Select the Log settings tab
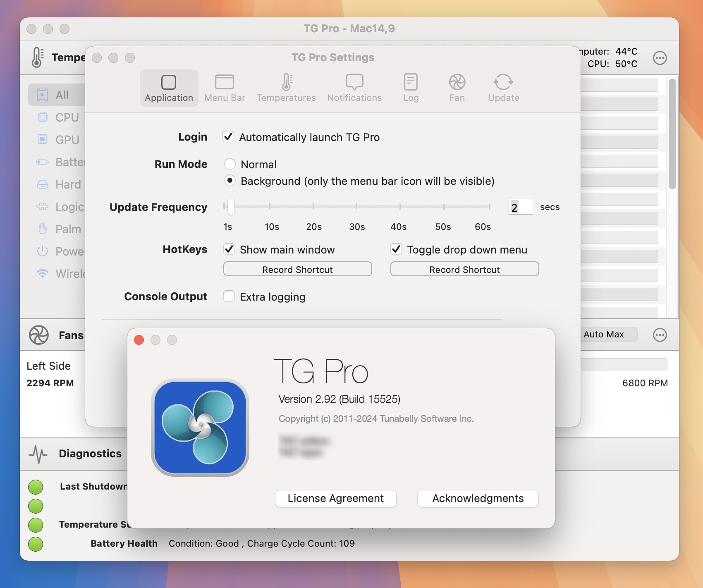 pyautogui.click(x=411, y=88)
